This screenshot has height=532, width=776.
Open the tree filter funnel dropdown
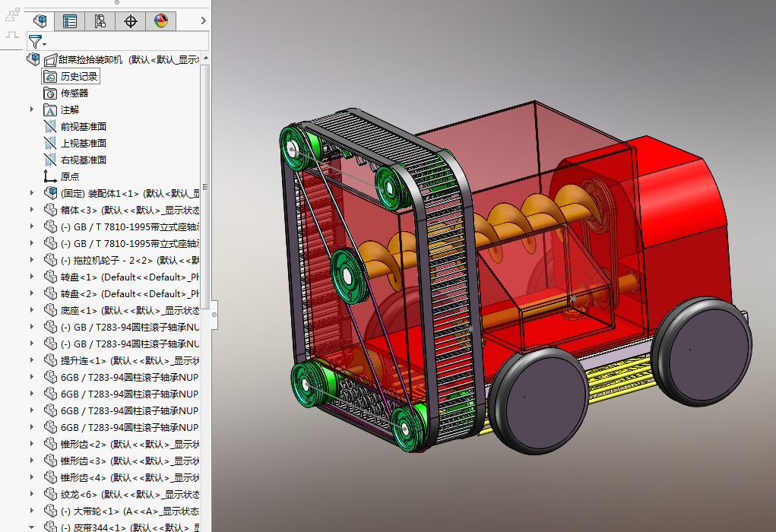point(36,42)
